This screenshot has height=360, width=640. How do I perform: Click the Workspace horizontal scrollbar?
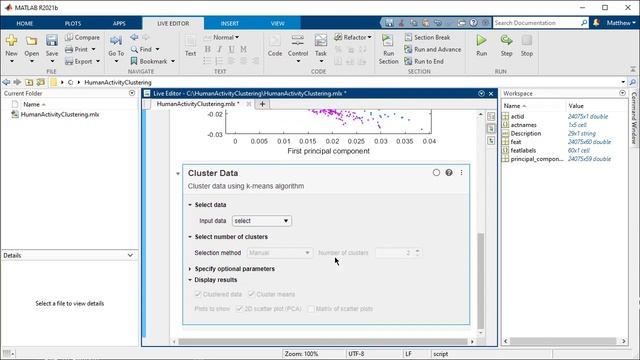point(563,341)
